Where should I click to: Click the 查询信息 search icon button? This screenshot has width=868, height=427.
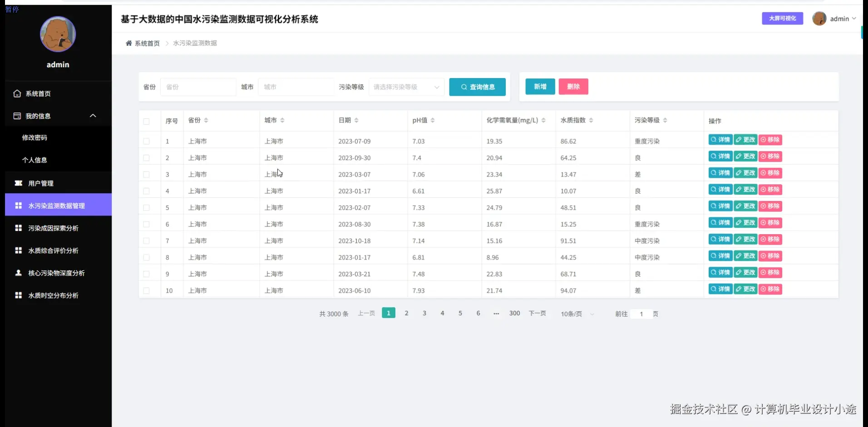tap(477, 87)
